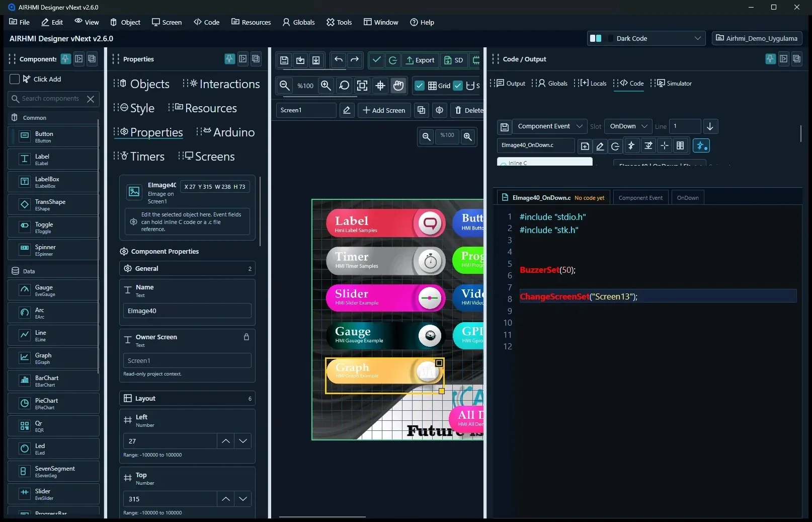This screenshot has height=522, width=812.
Task: Decrease the Top value with the down arrow
Action: click(x=243, y=499)
